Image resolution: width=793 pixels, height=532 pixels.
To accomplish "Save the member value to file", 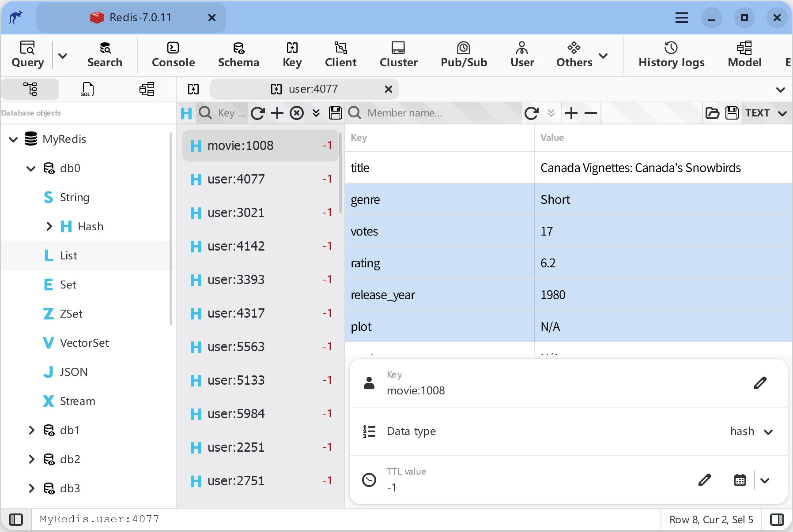I will [x=732, y=113].
